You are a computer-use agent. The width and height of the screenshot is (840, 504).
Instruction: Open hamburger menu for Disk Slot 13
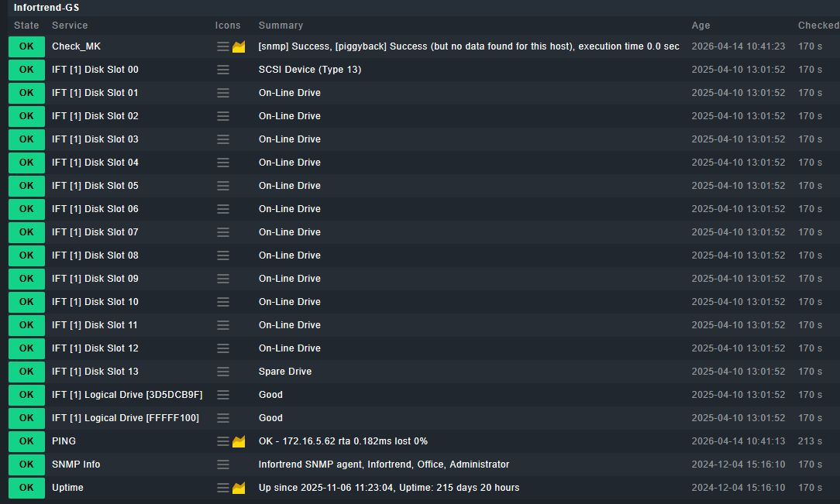coord(223,372)
